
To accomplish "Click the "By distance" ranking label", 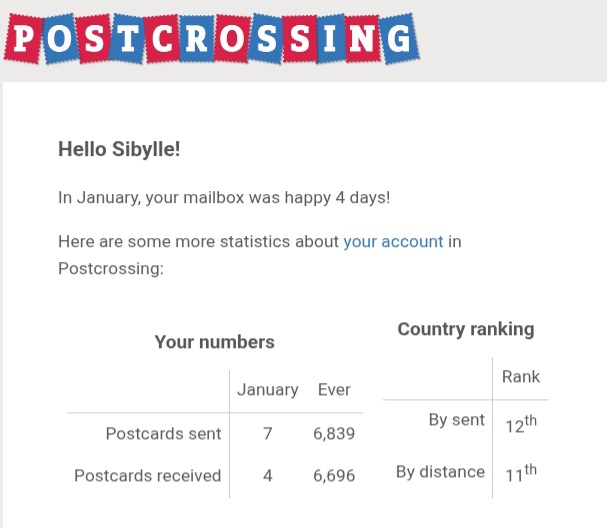I will coord(440,471).
